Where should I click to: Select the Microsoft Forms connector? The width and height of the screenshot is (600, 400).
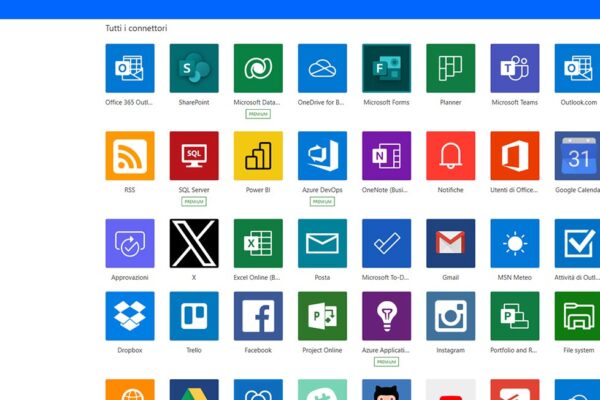[x=386, y=68]
